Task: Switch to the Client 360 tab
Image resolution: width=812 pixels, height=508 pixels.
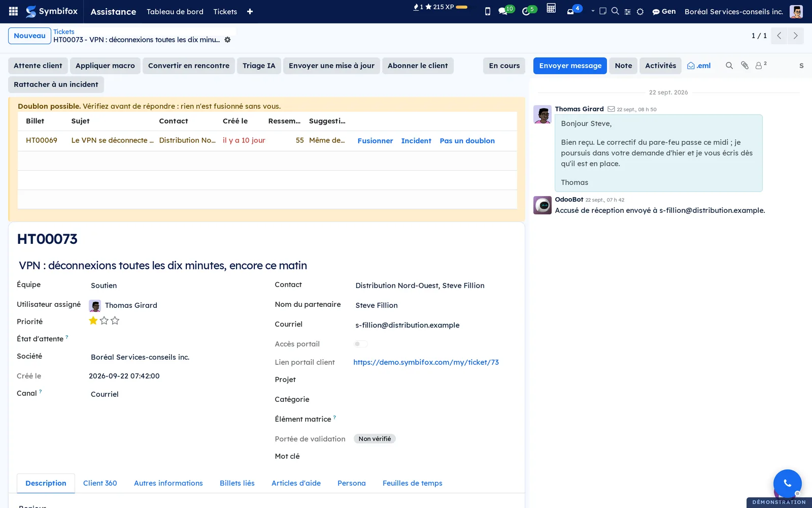Action: [100, 483]
